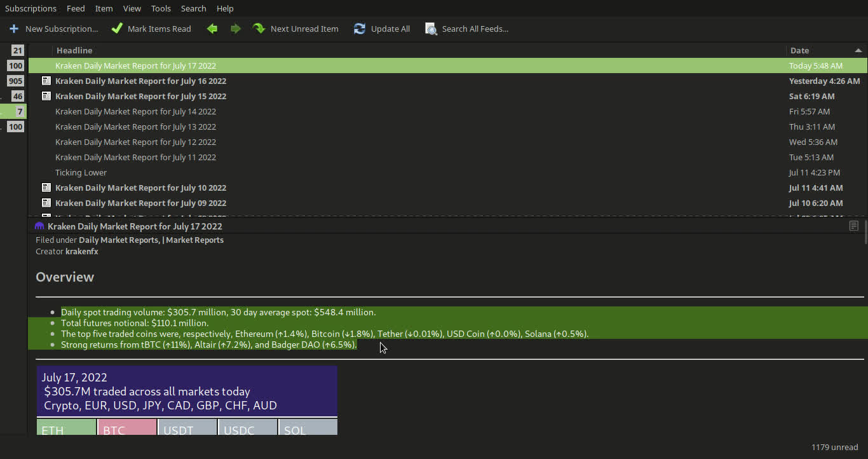The width and height of the screenshot is (868, 459).
Task: Open Search All Feeds magnifier icon
Action: click(431, 29)
